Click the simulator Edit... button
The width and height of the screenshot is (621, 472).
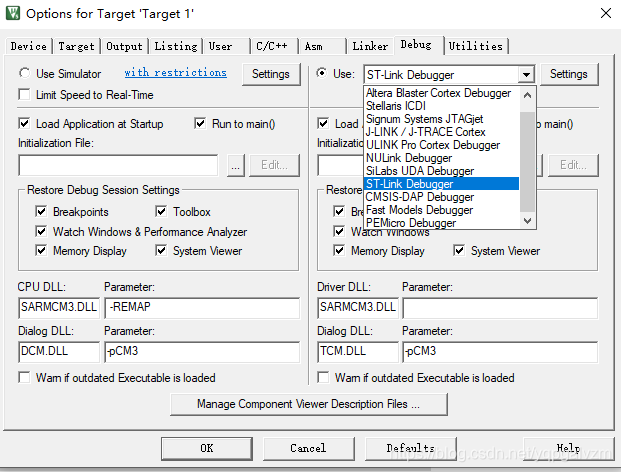[x=274, y=166]
